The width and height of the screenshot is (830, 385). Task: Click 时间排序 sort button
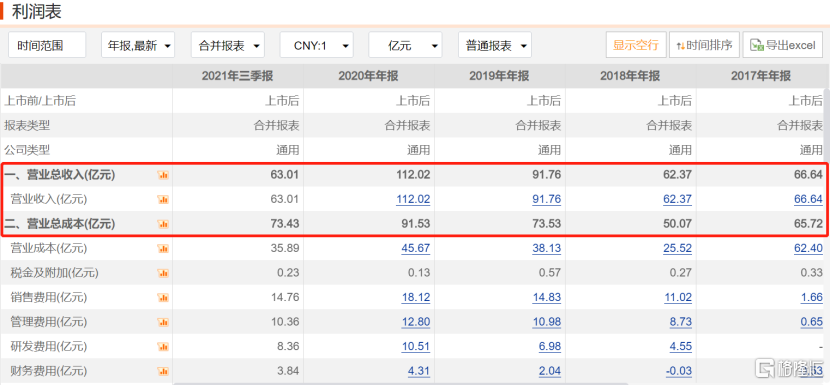coord(704,45)
